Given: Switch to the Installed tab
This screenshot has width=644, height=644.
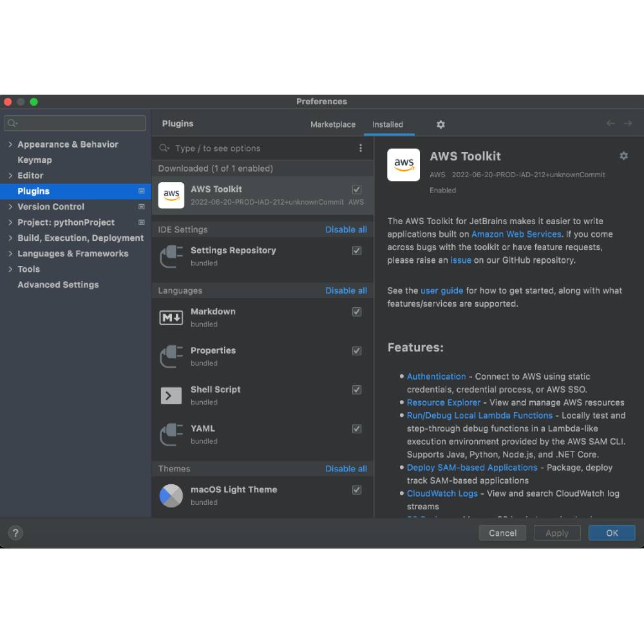Looking at the screenshot, I should pyautogui.click(x=388, y=124).
